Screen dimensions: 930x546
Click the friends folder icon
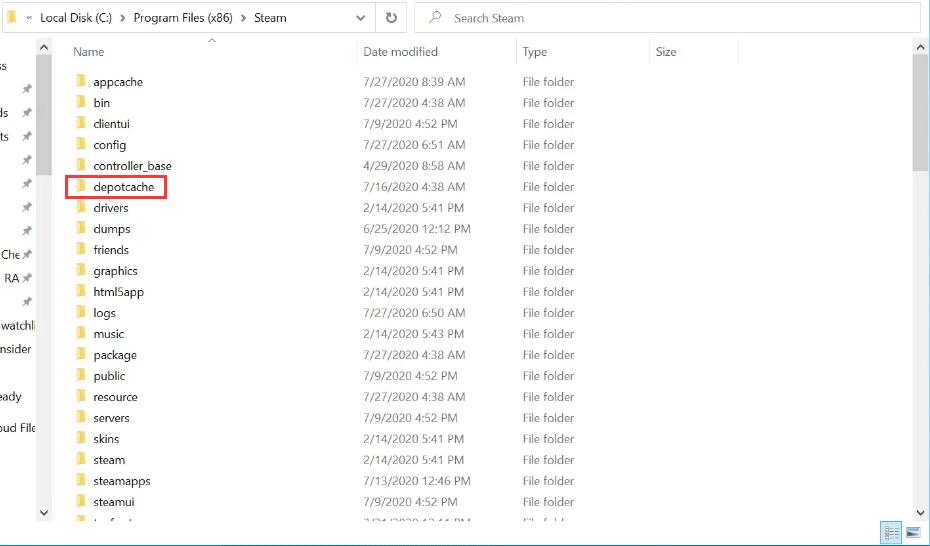[x=81, y=250]
